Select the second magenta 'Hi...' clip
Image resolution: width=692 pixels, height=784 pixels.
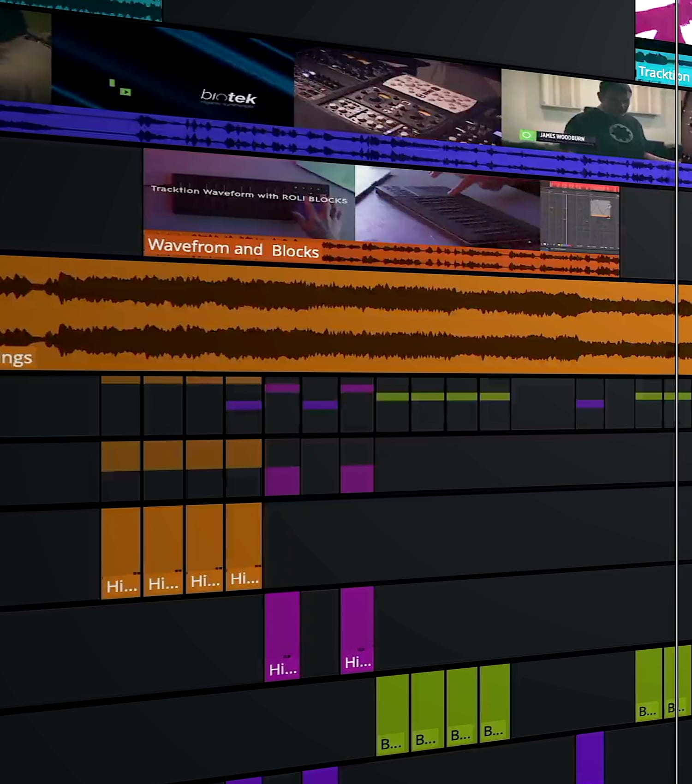358,630
